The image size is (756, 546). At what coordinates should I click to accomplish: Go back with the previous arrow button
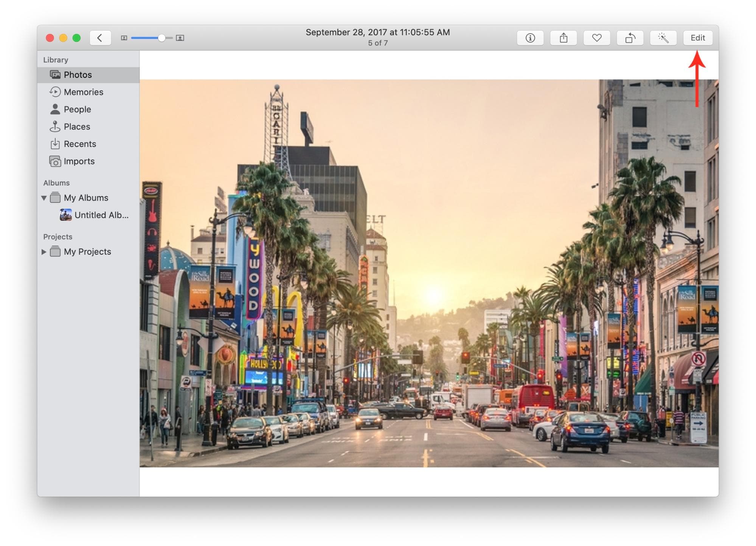pyautogui.click(x=100, y=38)
